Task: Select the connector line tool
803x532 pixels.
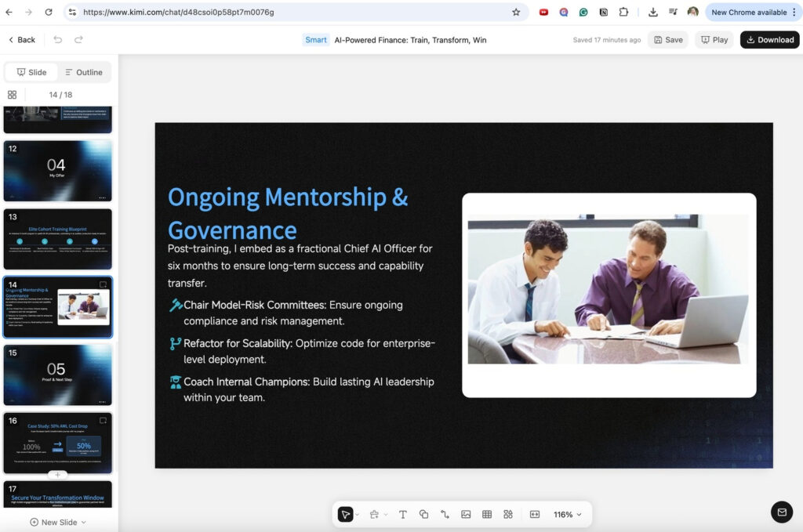Action: click(445, 514)
